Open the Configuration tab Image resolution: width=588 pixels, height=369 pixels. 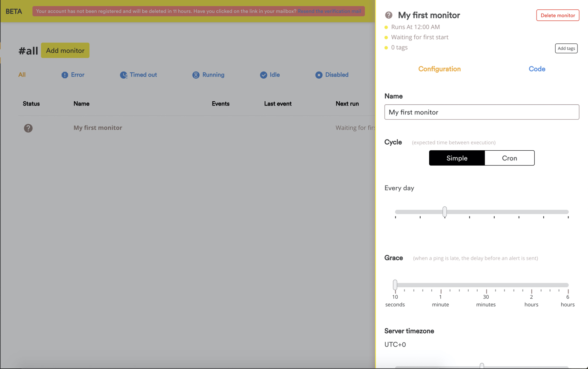(439, 69)
